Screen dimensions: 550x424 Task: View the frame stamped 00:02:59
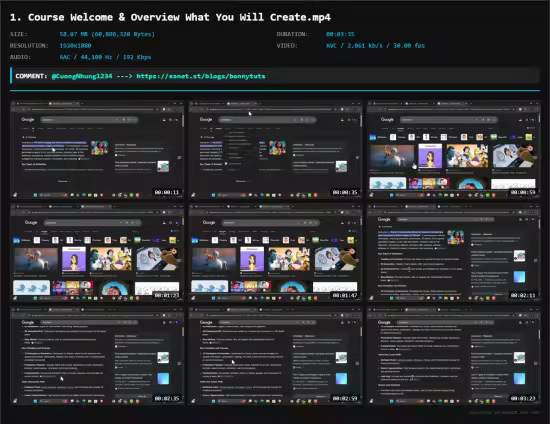(x=275, y=356)
